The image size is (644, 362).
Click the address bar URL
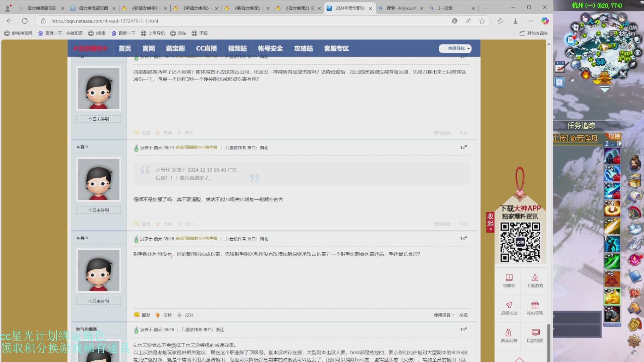coord(104,21)
